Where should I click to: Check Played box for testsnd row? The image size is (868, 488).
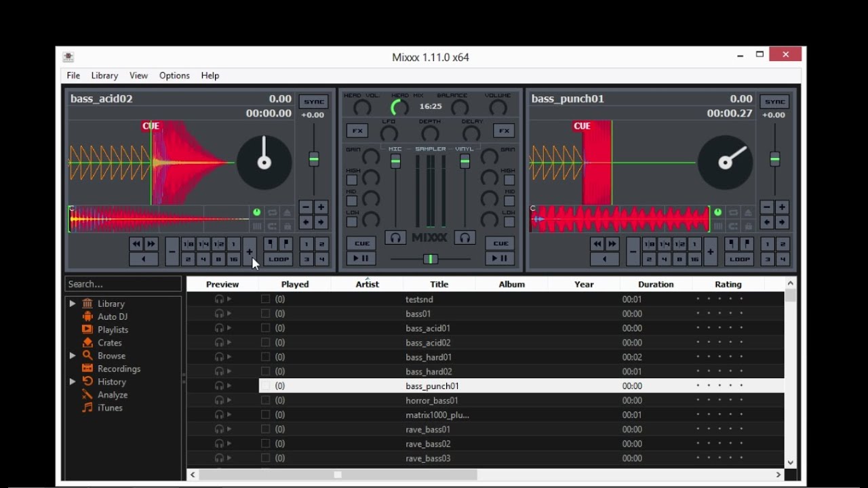(266, 299)
